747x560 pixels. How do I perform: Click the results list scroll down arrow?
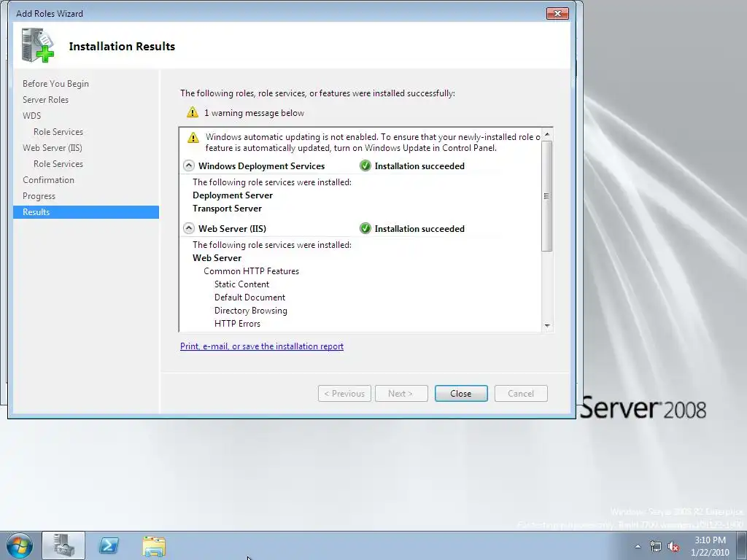(x=547, y=326)
